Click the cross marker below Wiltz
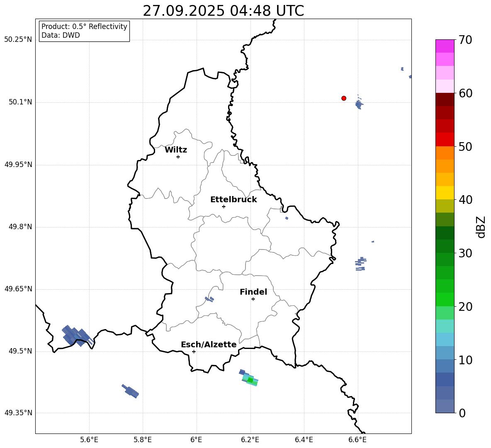Viewport: 491px width, 448px height. point(178,157)
